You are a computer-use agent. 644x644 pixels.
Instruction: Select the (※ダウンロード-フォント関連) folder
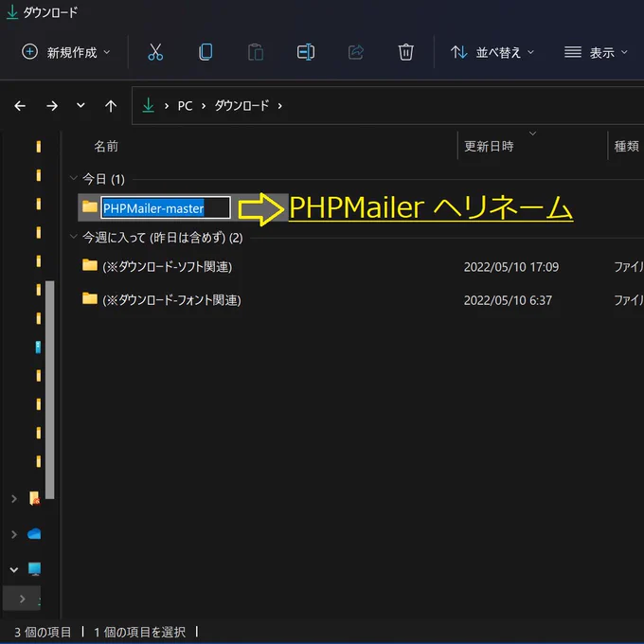tap(171, 300)
